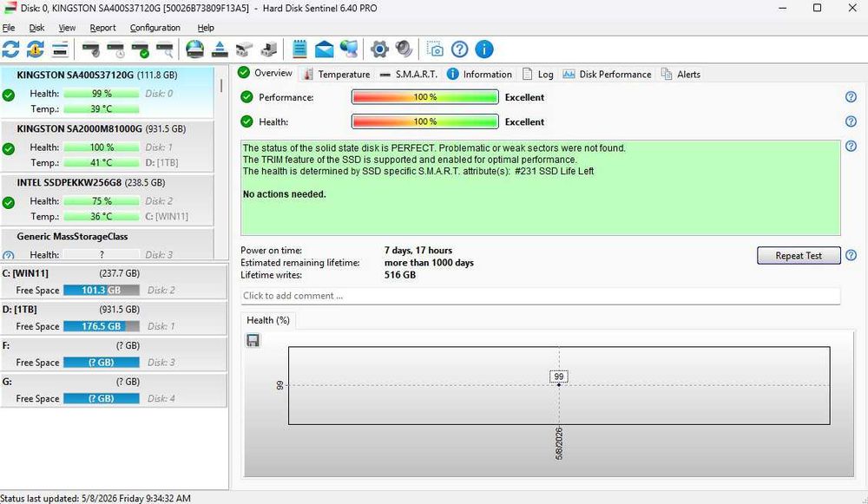Click the blue refresh arrows icon
This screenshot has height=504, width=868.
point(10,49)
